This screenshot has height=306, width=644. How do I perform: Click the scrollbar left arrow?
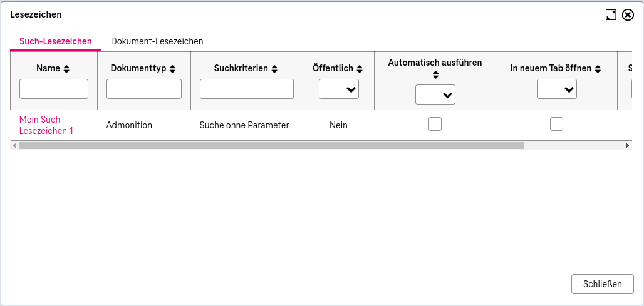(x=15, y=145)
